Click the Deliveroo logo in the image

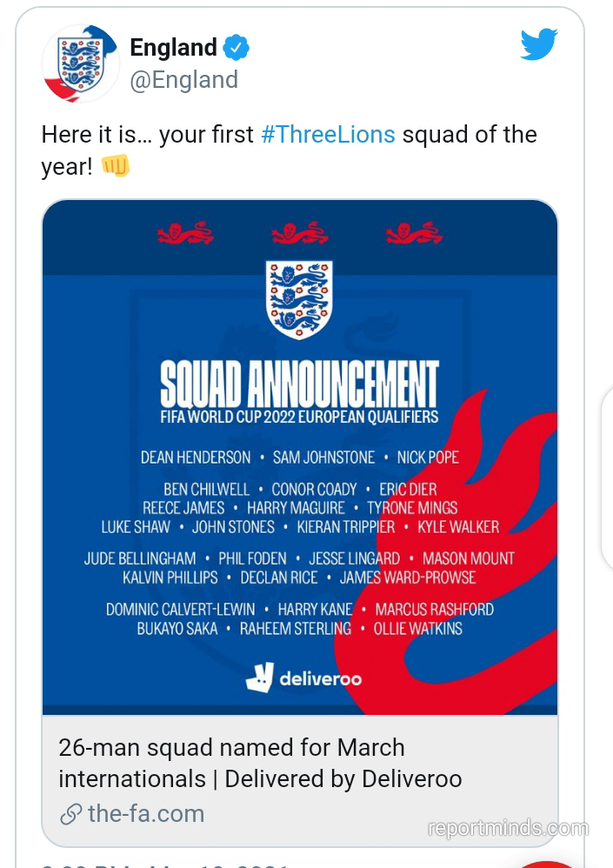[x=303, y=678]
